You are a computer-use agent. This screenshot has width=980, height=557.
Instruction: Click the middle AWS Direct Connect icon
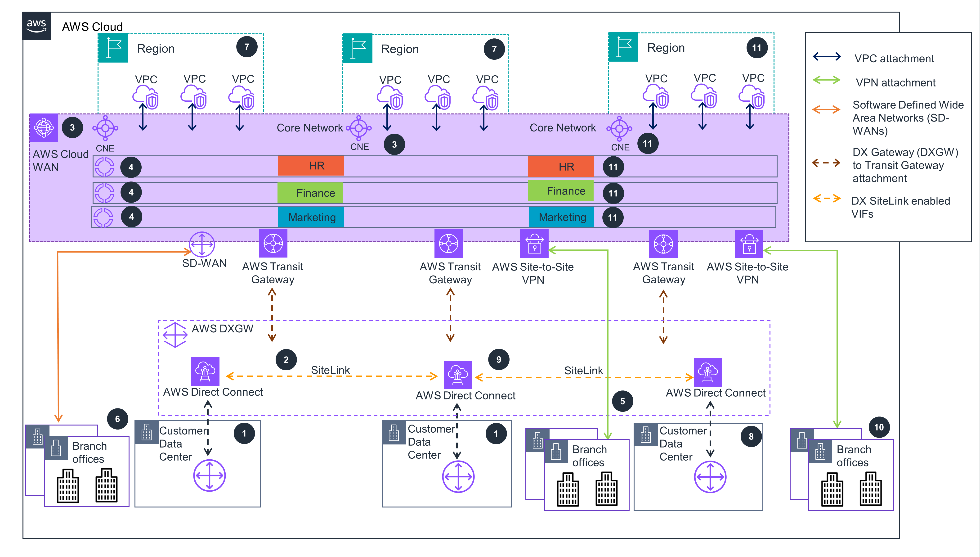pyautogui.click(x=458, y=375)
